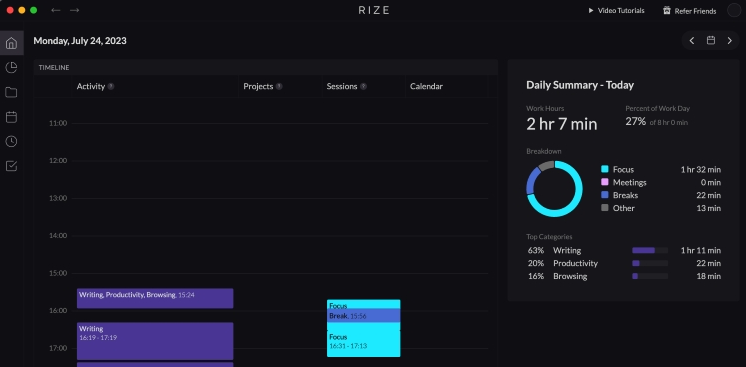Click the 1 hr 32 min Focus value
Viewport: 746px width, 367px height.
pos(700,169)
